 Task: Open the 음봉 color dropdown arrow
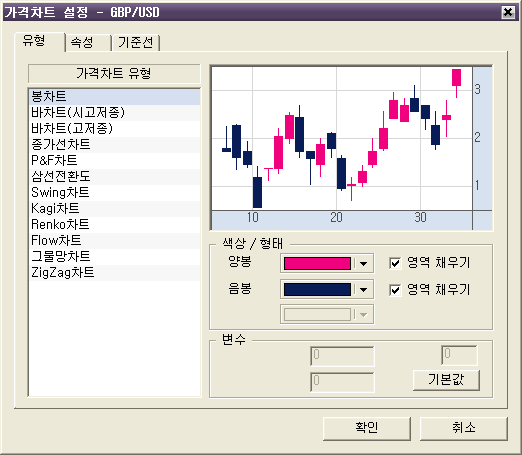pos(363,290)
